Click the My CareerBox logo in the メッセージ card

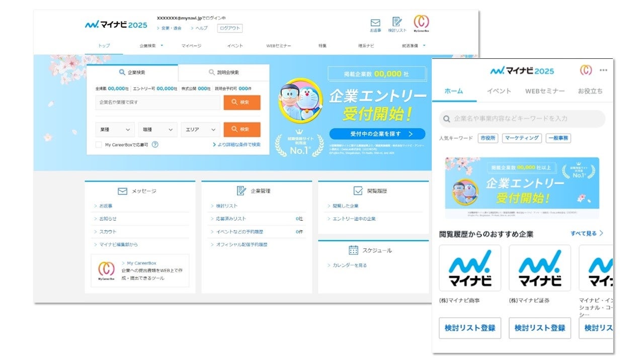(106, 270)
